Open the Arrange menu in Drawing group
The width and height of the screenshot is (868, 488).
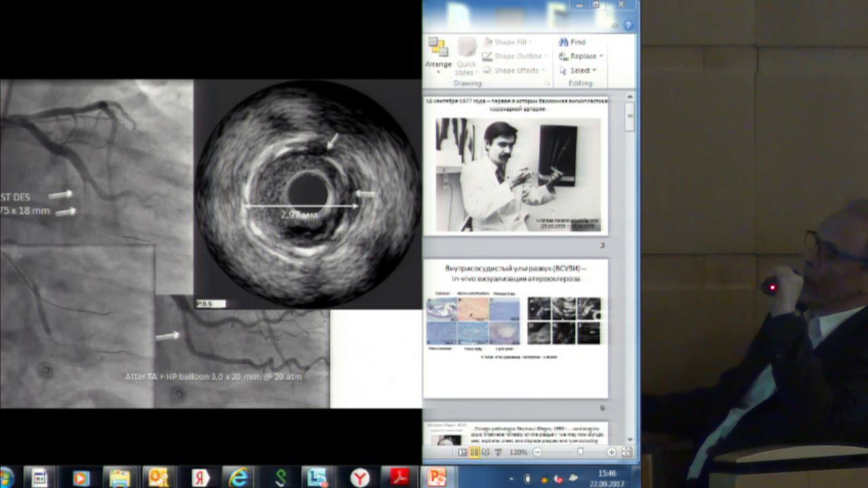point(438,54)
